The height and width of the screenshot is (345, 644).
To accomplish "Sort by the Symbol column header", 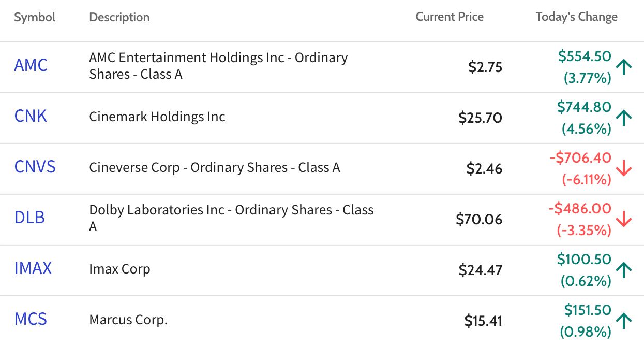I will point(35,17).
